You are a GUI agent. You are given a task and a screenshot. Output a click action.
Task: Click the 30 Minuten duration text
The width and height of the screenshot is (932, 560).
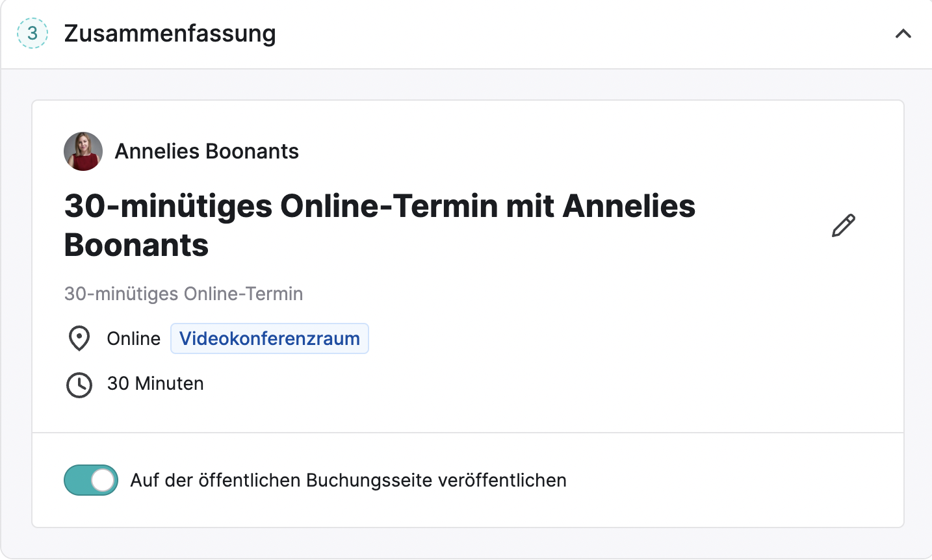(x=155, y=383)
